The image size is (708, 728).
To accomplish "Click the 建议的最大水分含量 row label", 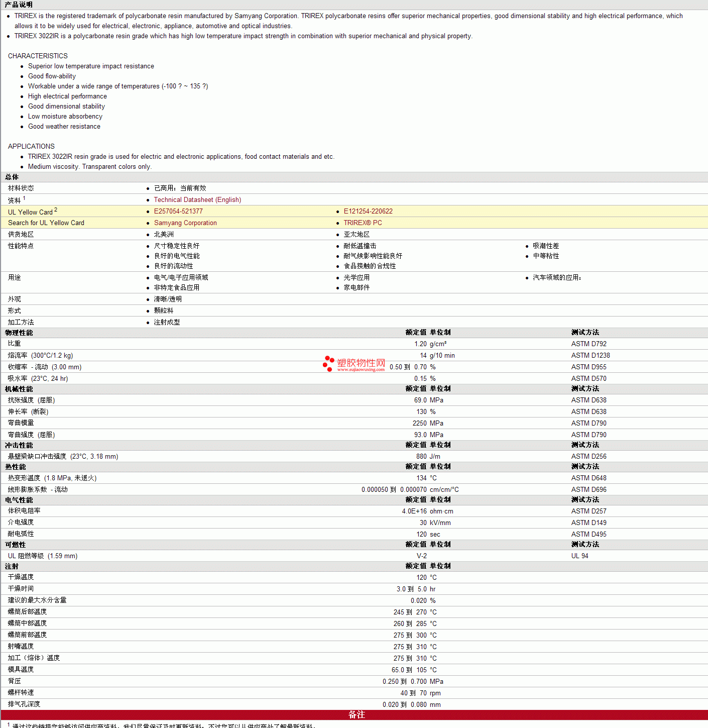I will (x=37, y=600).
